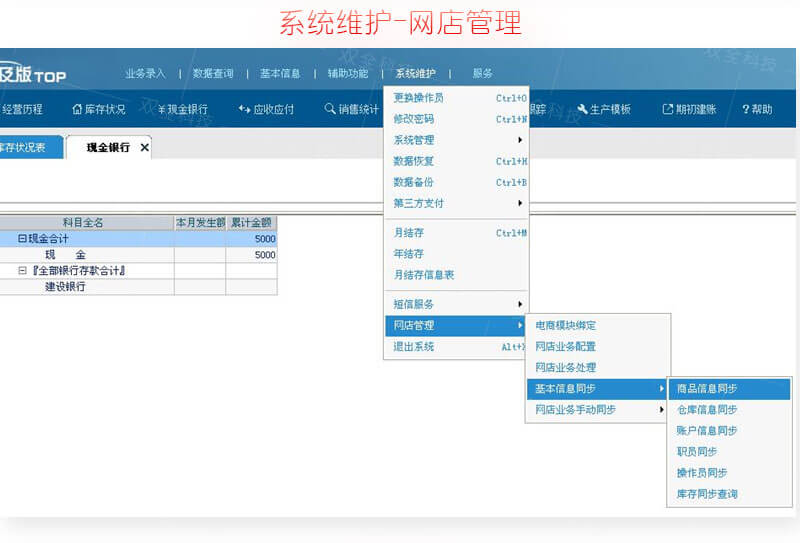Select 仓库信息同步 entry
The width and height of the screenshot is (800, 543).
(x=730, y=410)
